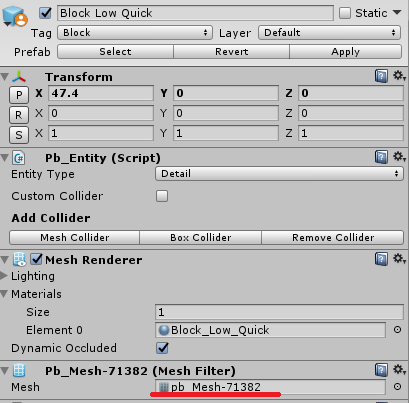
Task: Edit the Rotation Y field
Action: [x=226, y=113]
